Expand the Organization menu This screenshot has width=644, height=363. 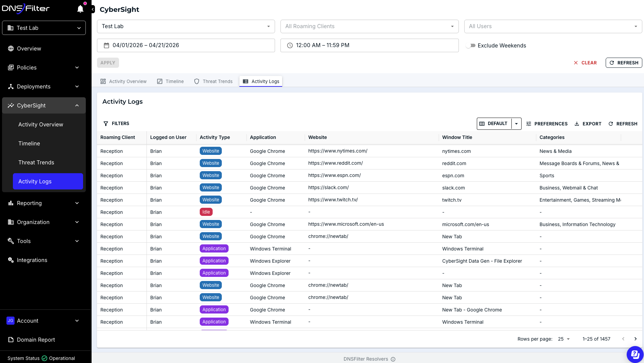44,222
